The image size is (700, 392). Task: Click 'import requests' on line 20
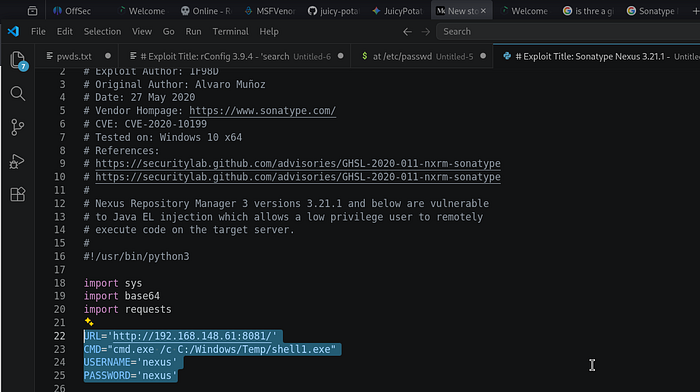[x=127, y=309]
